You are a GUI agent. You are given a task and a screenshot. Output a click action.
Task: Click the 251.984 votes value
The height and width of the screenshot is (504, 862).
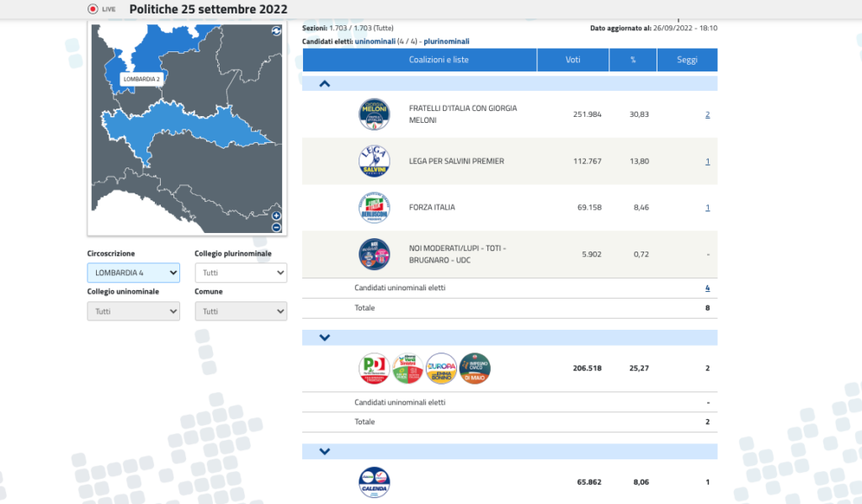tap(587, 114)
